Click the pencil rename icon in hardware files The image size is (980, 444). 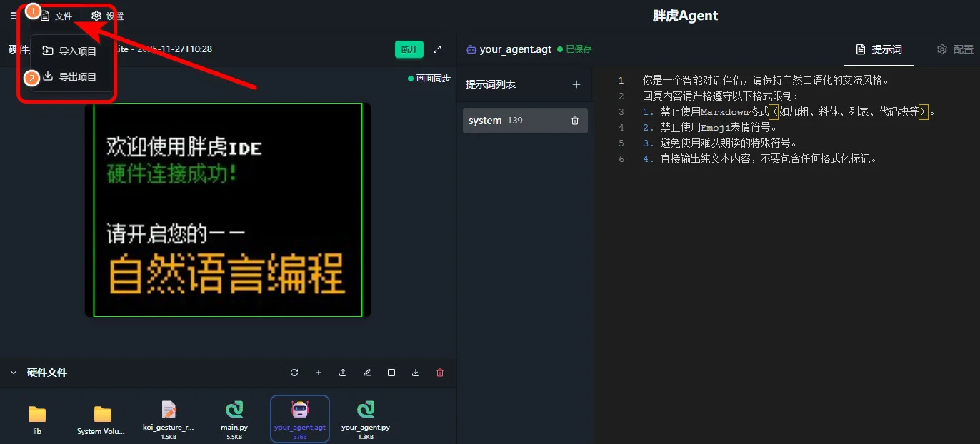pyautogui.click(x=367, y=373)
